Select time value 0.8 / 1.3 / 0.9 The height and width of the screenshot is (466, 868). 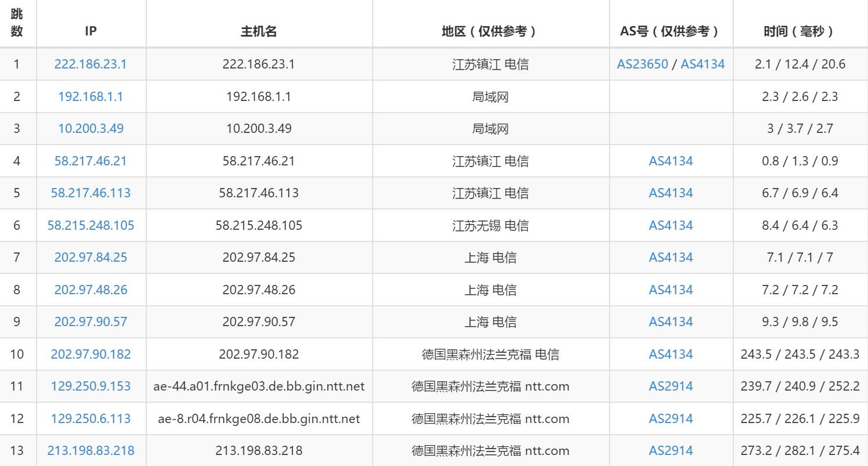coord(800,161)
